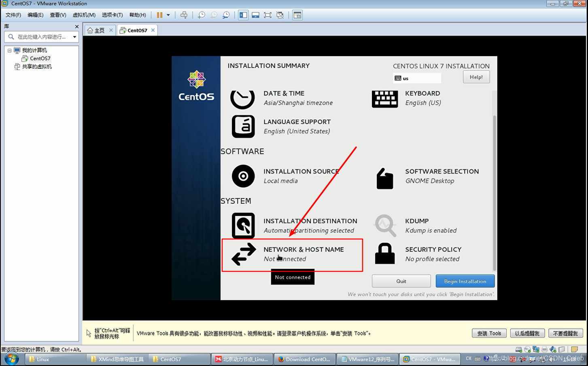Open the snapshot manager toolbar icon
The height and width of the screenshot is (366, 588).
click(x=226, y=15)
